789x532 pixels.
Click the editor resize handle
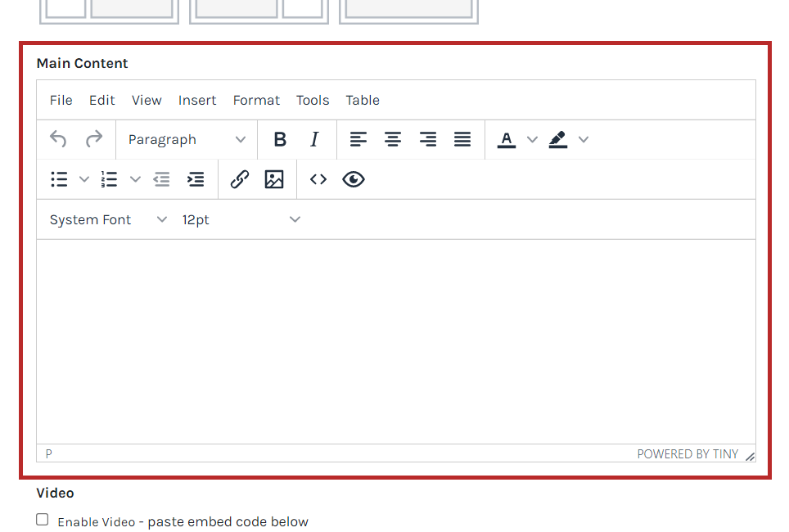(750, 456)
